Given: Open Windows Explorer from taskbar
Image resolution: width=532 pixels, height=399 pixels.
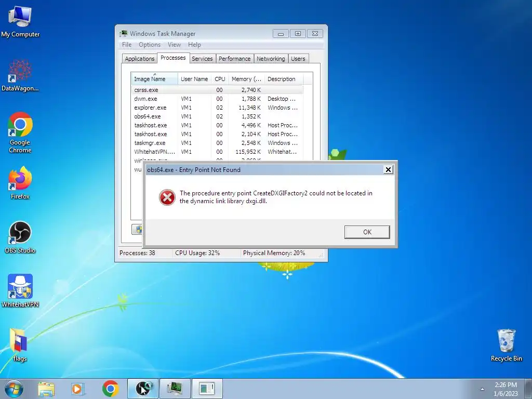Looking at the screenshot, I should point(46,389).
